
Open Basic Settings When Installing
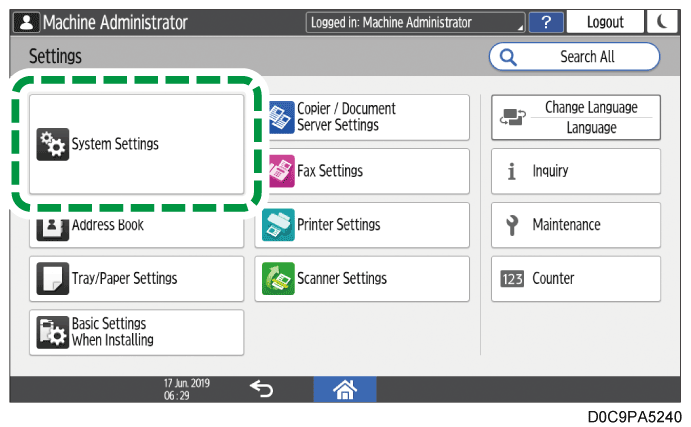click(x=136, y=333)
